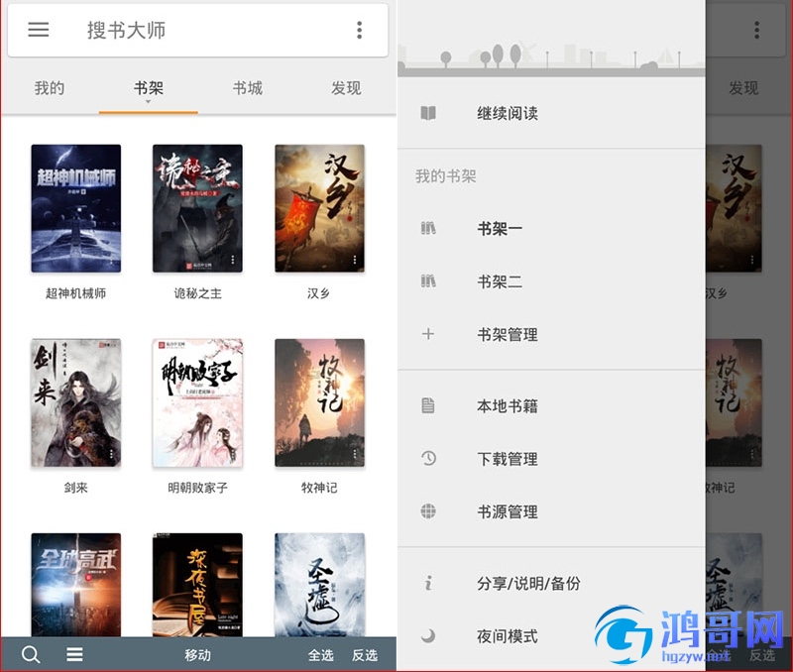Image resolution: width=793 pixels, height=672 pixels.
Task: Click the bookshelf icon beside 书架二
Action: click(x=428, y=280)
